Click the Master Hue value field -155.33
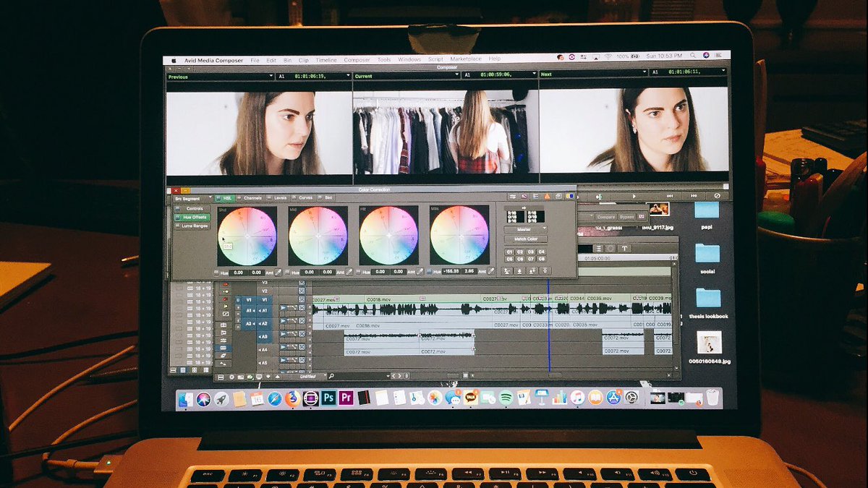The height and width of the screenshot is (488, 868). coord(451,272)
